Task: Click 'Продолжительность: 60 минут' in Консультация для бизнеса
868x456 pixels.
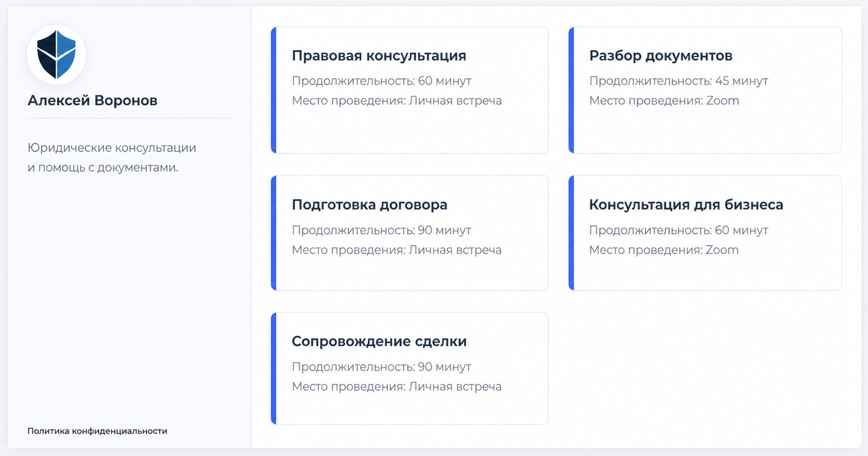Action: 678,230
